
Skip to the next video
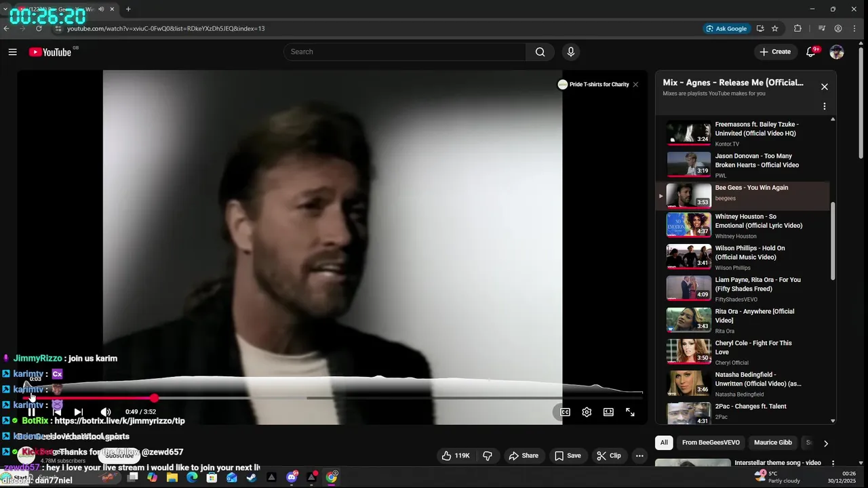pos(78,411)
